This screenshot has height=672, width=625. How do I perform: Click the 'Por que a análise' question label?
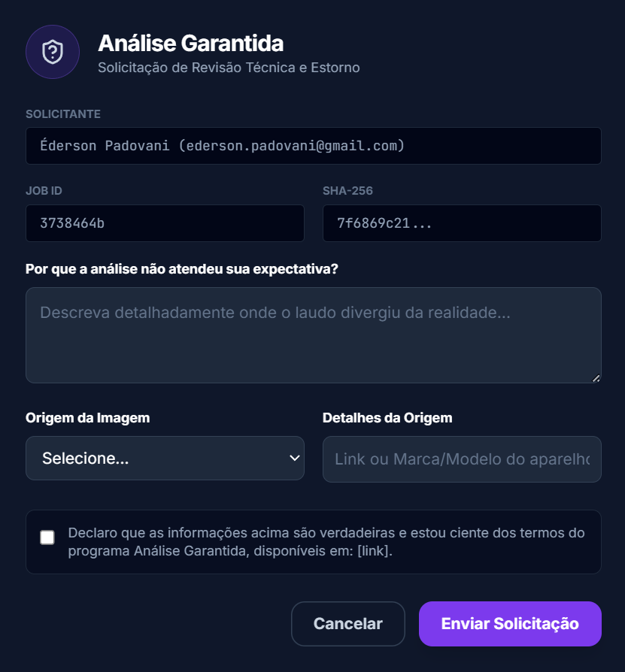[x=181, y=269]
